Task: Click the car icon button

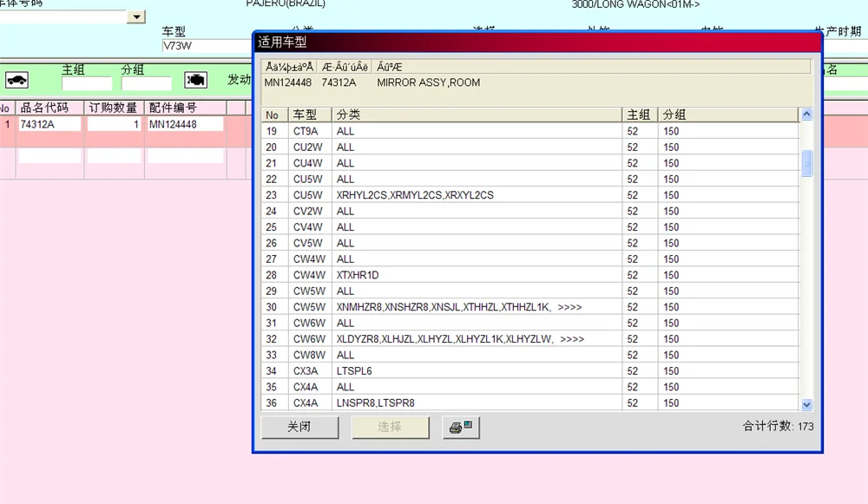Action: (16, 80)
